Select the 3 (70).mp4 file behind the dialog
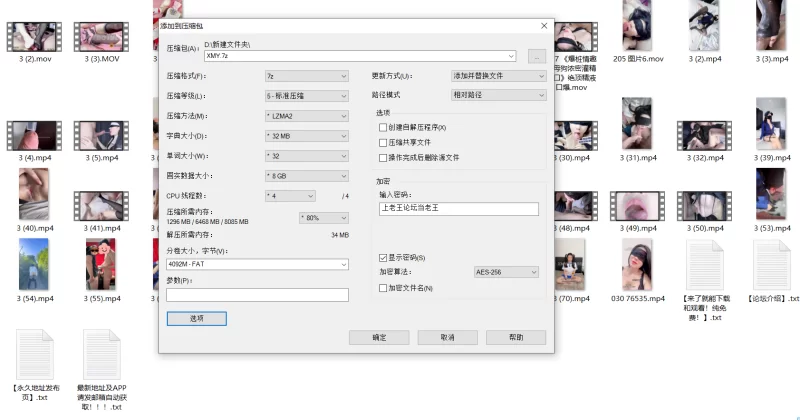 coord(569,264)
